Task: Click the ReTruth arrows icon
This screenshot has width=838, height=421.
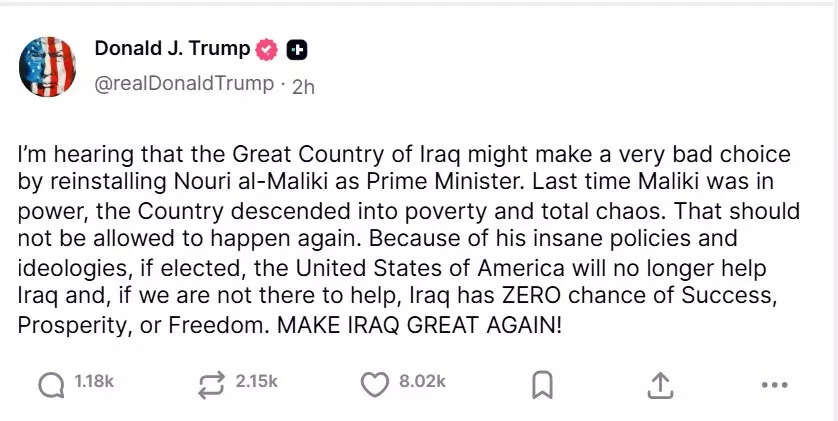Action: 211,383
